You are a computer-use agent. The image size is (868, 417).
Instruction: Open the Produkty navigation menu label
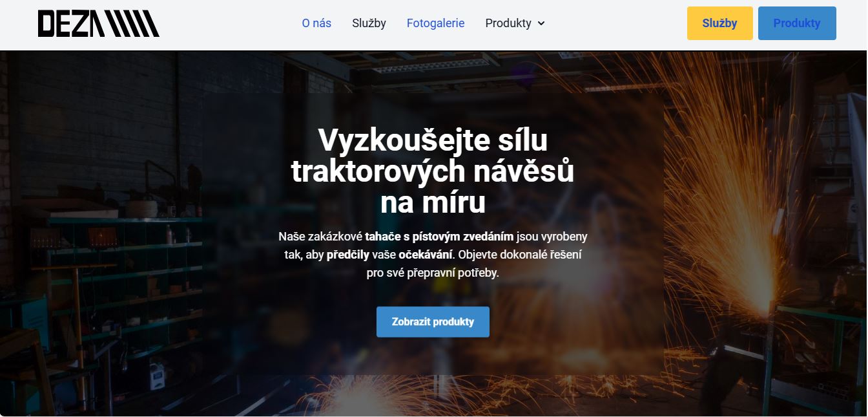click(x=508, y=23)
